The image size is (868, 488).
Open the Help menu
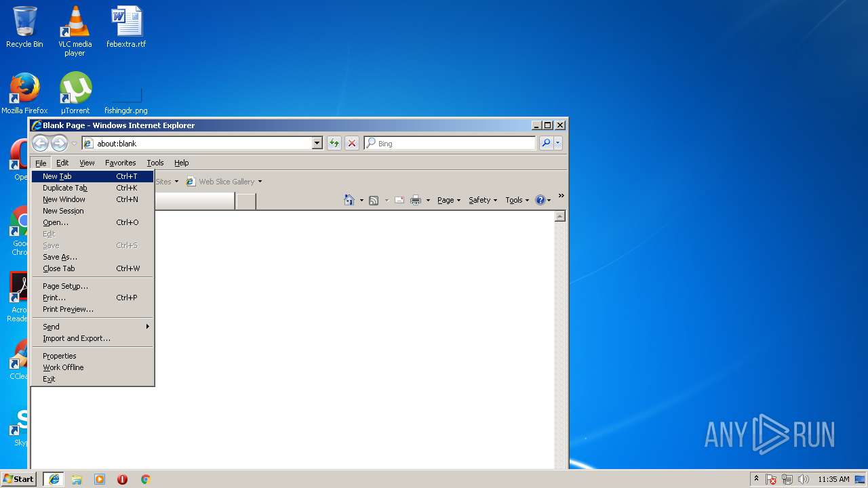tap(181, 163)
